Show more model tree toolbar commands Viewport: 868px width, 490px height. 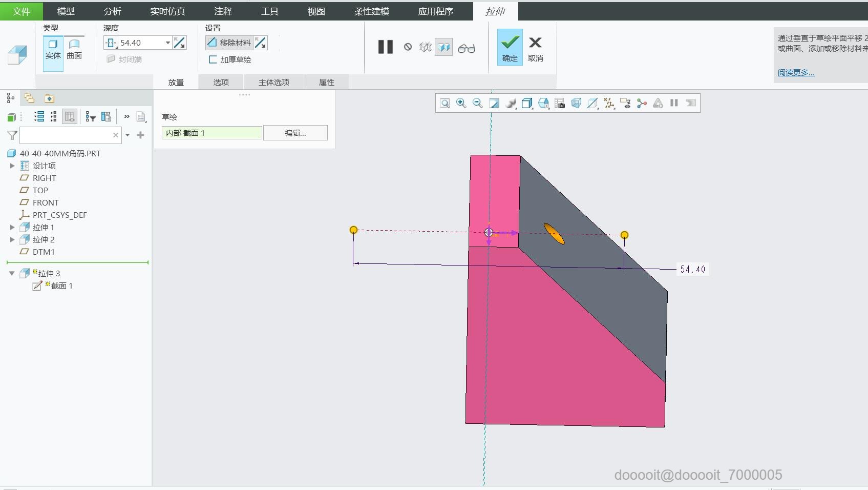click(126, 116)
